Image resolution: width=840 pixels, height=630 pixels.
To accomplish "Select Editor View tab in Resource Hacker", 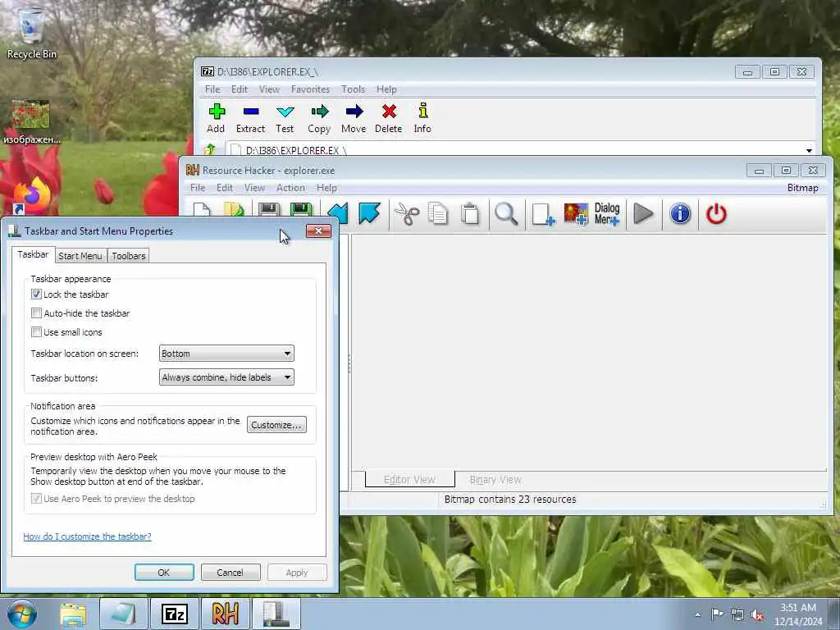I will click(410, 479).
